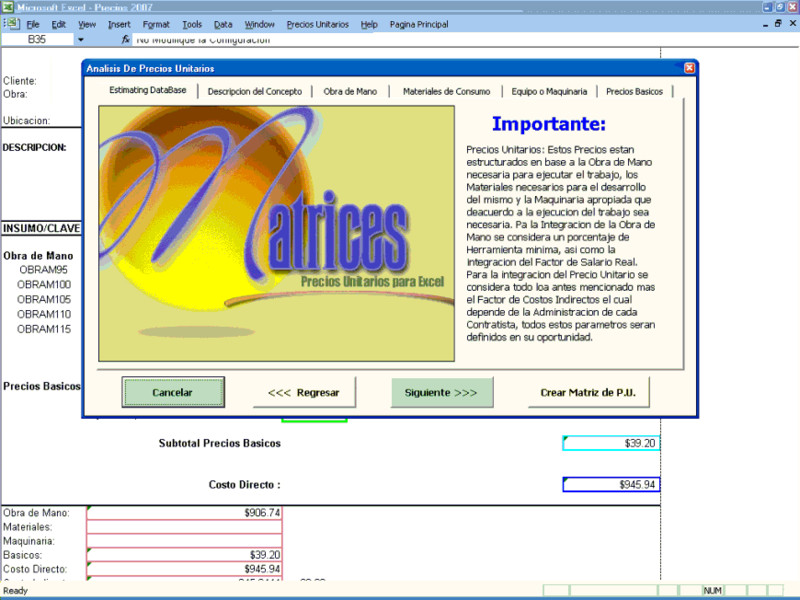This screenshot has width=800, height=600.
Task: Click the Cancelar button
Action: tap(173, 392)
